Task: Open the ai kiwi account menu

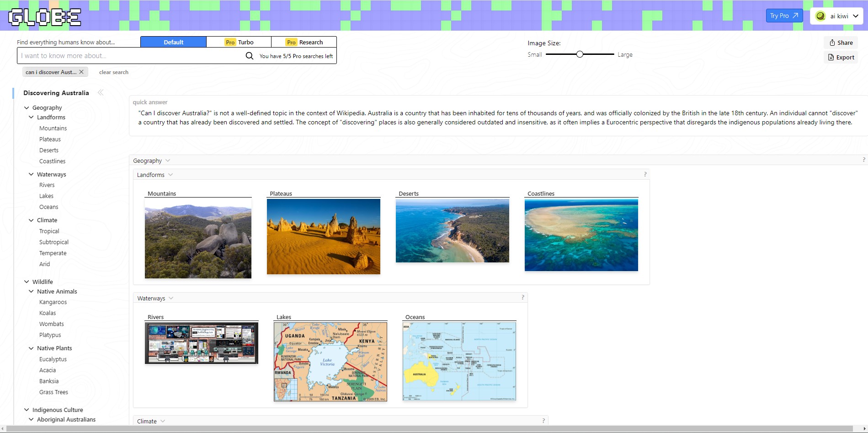Action: [836, 16]
